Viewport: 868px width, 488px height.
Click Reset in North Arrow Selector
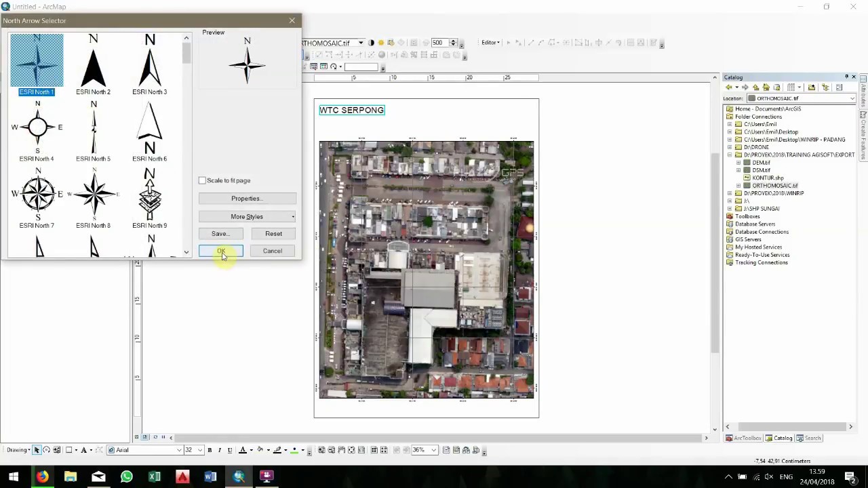pyautogui.click(x=274, y=234)
